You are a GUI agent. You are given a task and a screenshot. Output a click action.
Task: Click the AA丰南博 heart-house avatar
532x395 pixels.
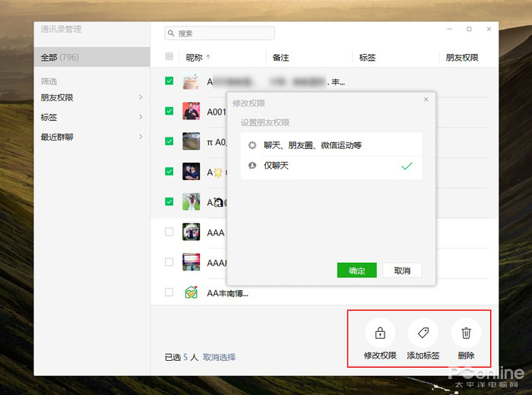pyautogui.click(x=192, y=292)
